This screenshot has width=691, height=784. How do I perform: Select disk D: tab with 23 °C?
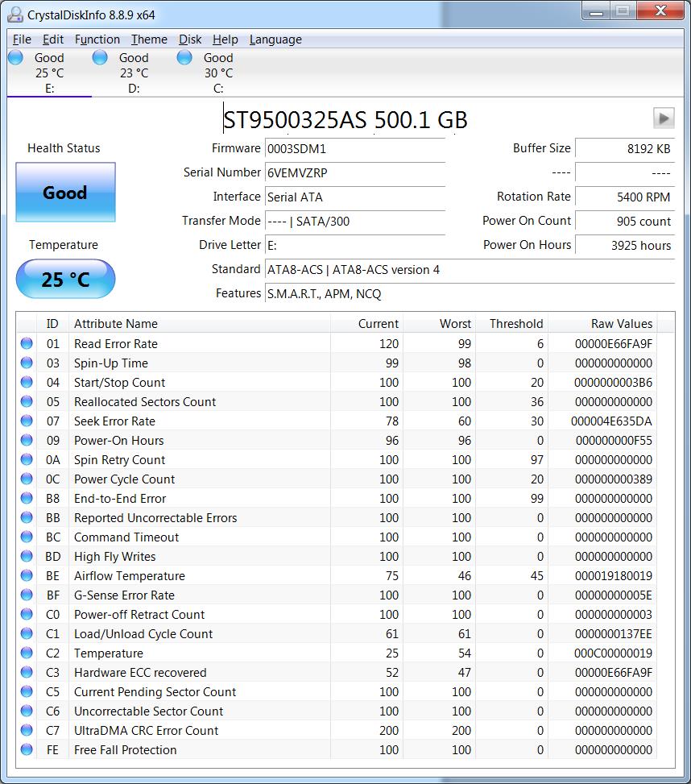tap(134, 73)
